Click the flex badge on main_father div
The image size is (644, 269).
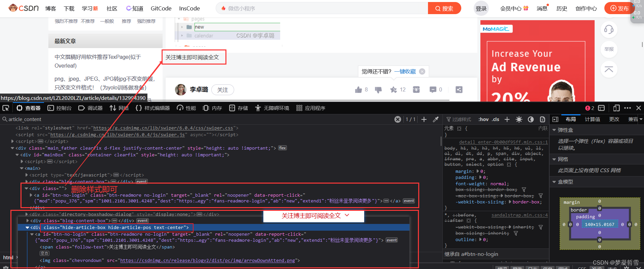(283, 148)
